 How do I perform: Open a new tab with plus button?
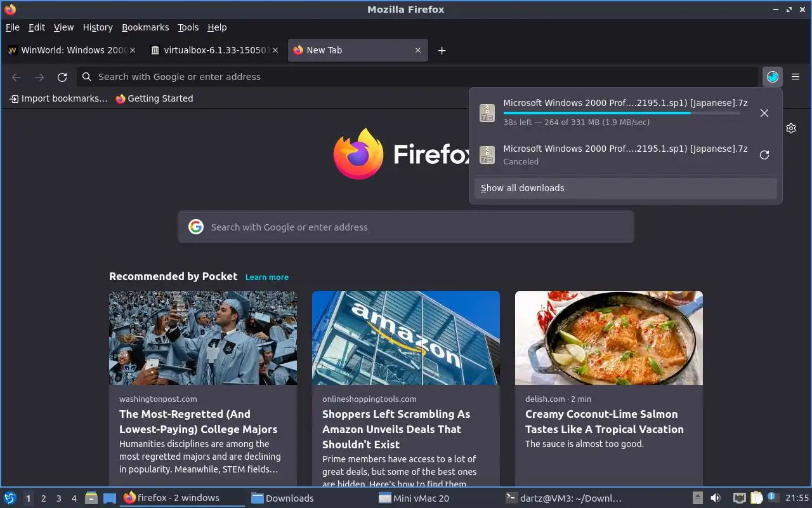click(x=442, y=50)
